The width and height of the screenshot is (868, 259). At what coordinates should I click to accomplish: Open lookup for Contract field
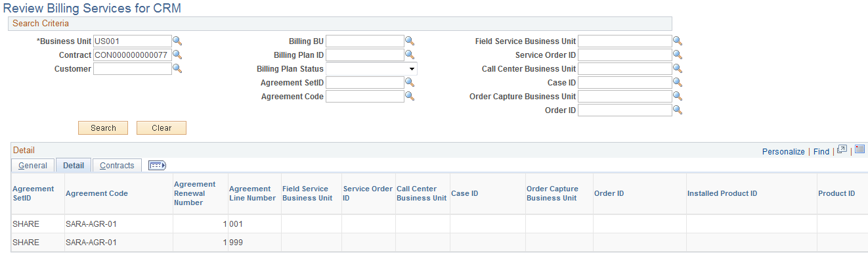pyautogui.click(x=177, y=55)
